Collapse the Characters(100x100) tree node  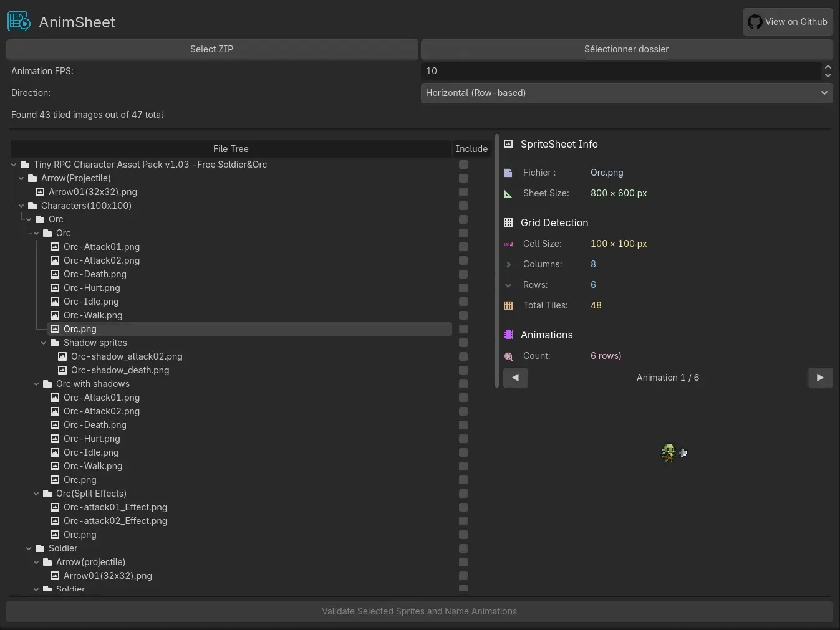click(x=21, y=206)
